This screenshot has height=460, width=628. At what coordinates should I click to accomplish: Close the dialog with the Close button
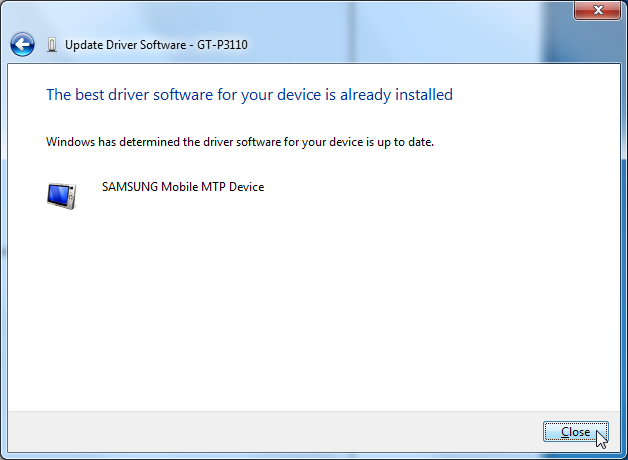tap(576, 432)
